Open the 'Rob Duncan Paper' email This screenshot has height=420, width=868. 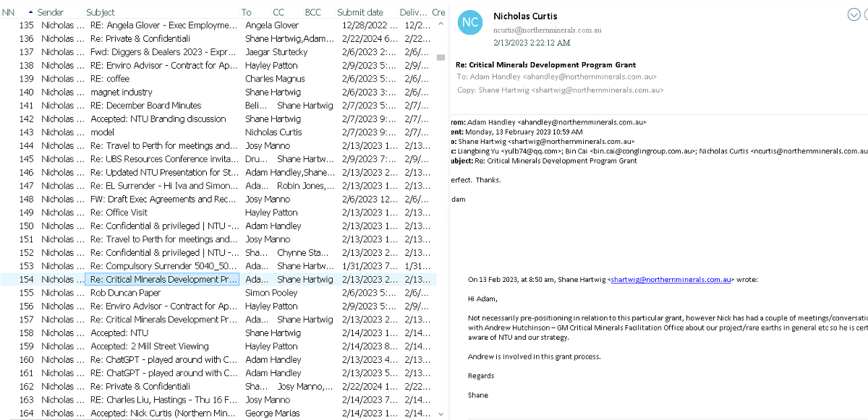(218, 293)
